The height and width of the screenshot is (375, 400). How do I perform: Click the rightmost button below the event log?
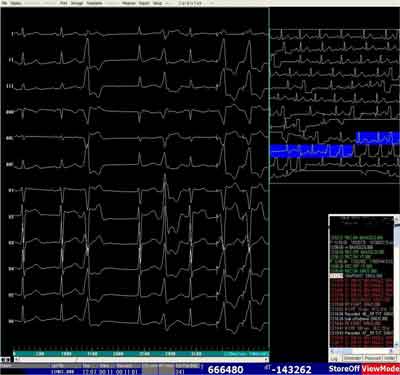388,358
